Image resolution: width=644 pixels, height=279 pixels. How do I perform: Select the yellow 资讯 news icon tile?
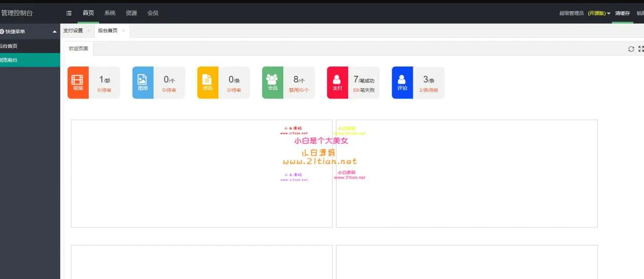pos(207,83)
